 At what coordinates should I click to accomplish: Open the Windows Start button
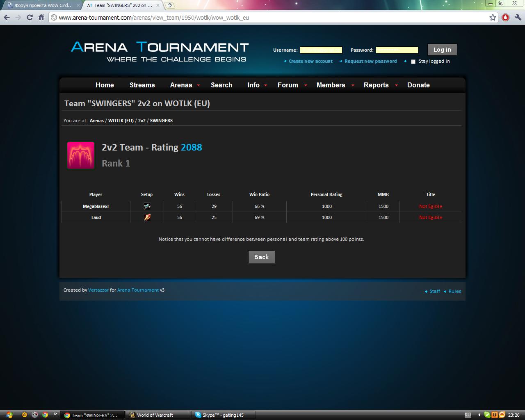(9, 415)
